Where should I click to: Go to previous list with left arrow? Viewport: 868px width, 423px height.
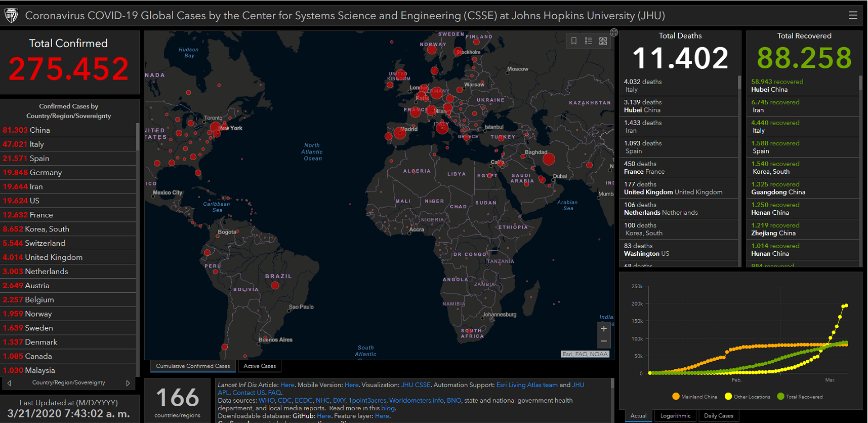(9, 383)
